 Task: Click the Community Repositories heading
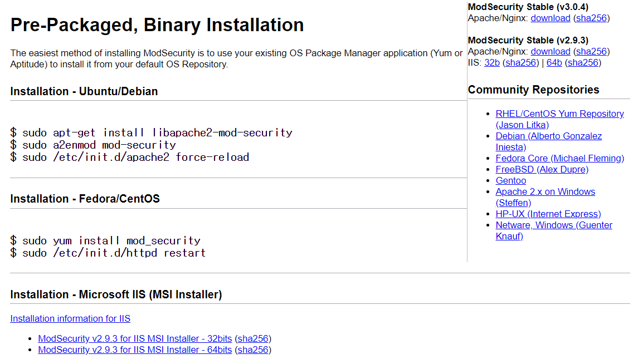(x=533, y=90)
